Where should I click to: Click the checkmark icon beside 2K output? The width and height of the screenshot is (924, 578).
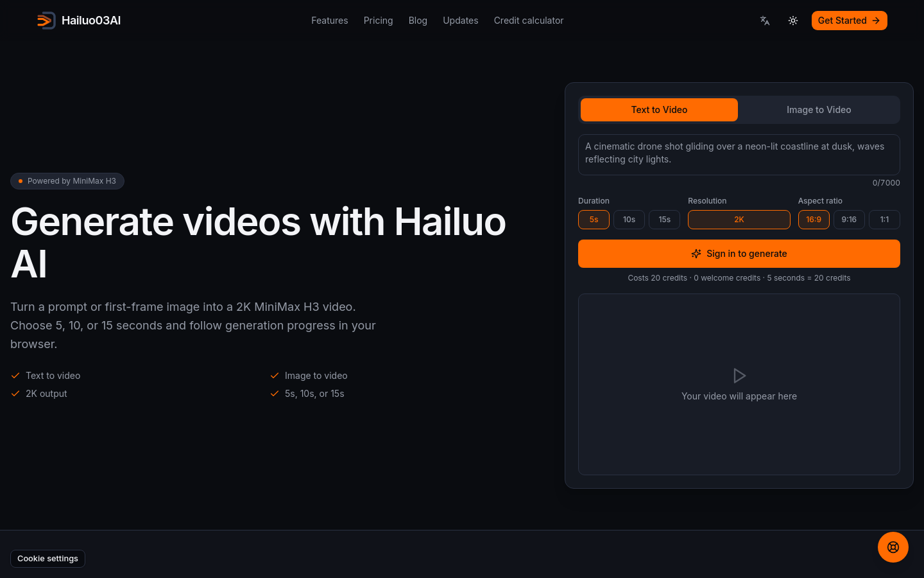click(x=15, y=394)
